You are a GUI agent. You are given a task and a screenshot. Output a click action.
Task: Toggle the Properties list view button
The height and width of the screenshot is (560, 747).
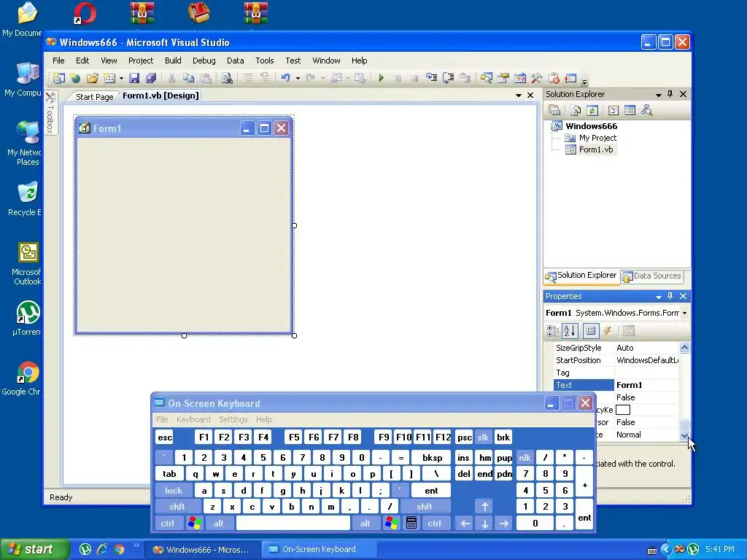tap(591, 331)
